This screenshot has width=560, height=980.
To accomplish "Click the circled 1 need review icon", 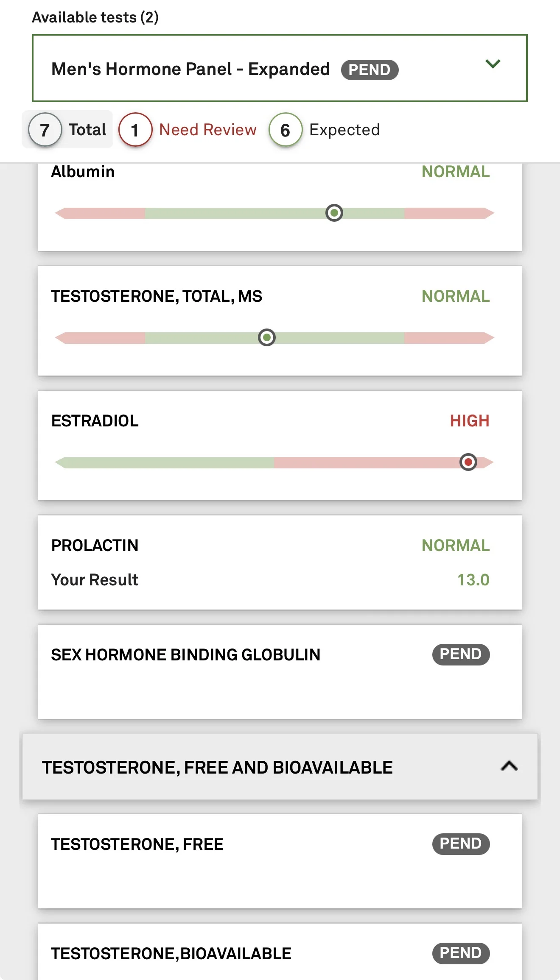I will click(135, 130).
